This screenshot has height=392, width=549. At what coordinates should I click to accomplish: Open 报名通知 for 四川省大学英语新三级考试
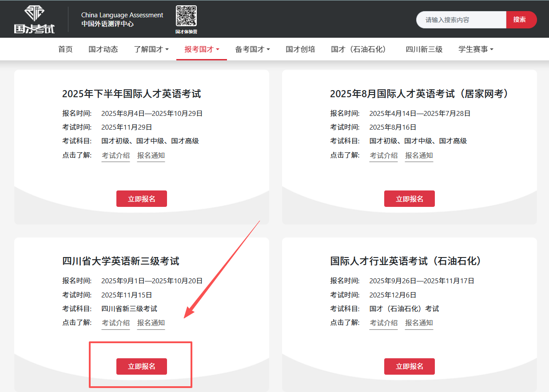(151, 323)
